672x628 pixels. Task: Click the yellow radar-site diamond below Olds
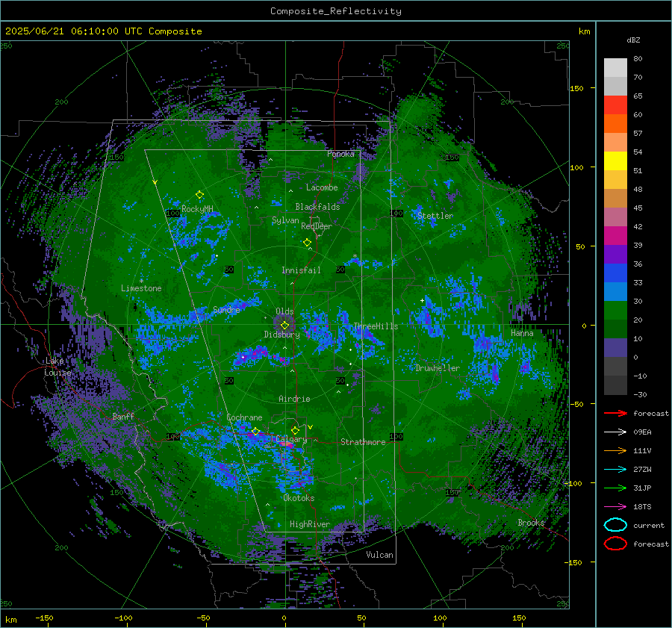(x=284, y=326)
